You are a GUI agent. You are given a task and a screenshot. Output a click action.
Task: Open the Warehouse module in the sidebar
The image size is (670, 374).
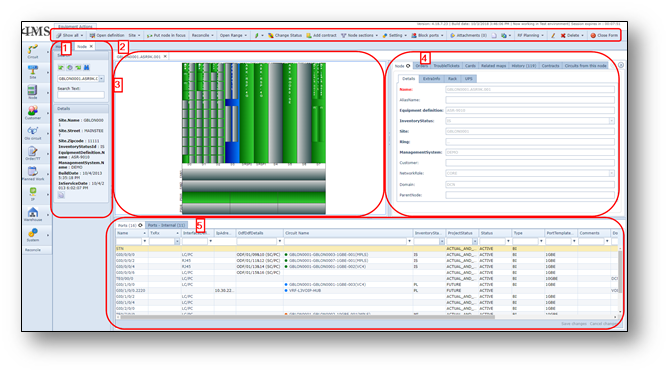point(33,214)
